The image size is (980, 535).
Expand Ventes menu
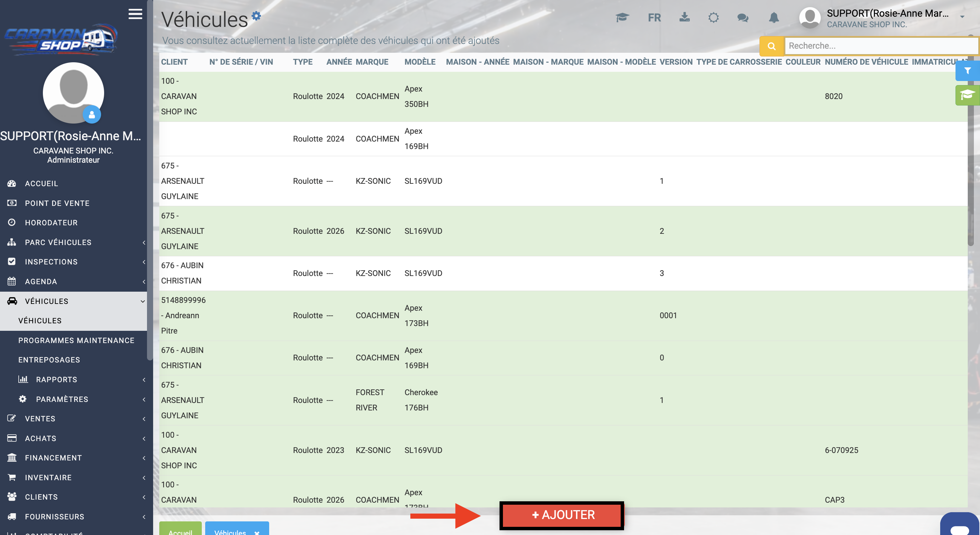[73, 419]
